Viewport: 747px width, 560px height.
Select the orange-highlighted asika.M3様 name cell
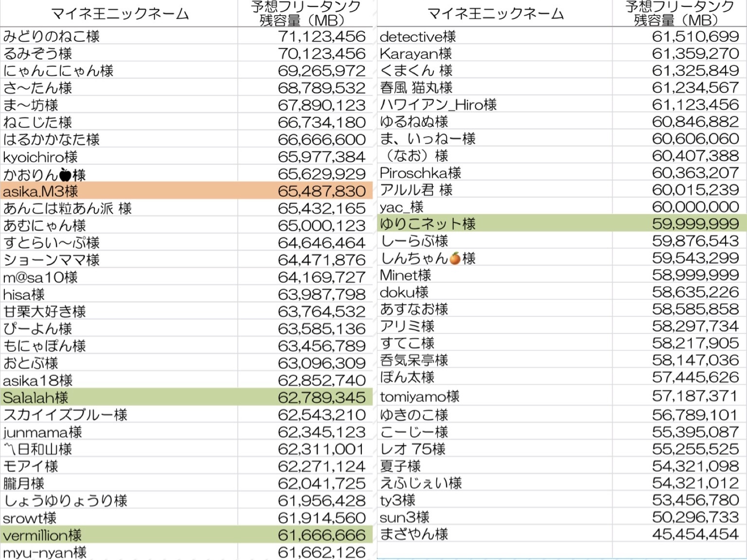(x=40, y=191)
